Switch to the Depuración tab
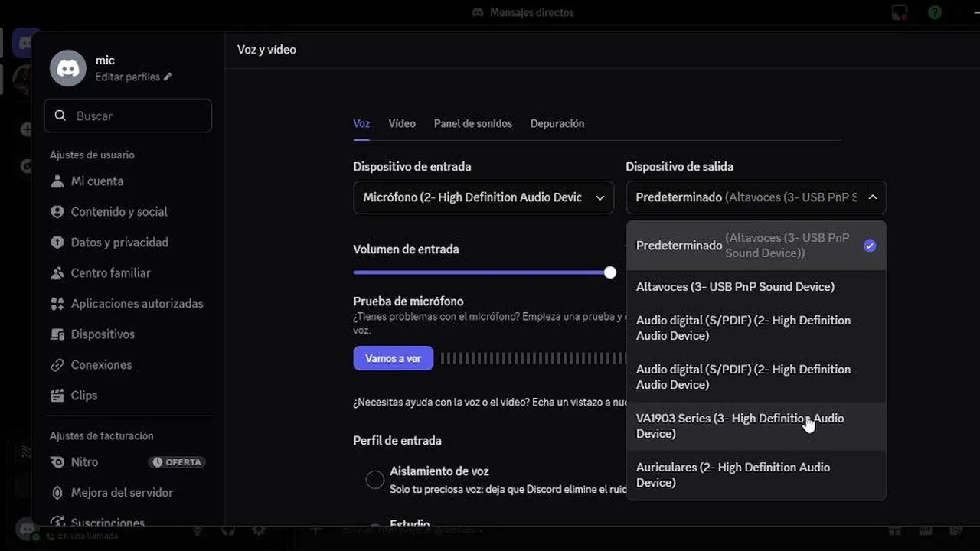Screen dimensions: 980x551 pos(557,123)
